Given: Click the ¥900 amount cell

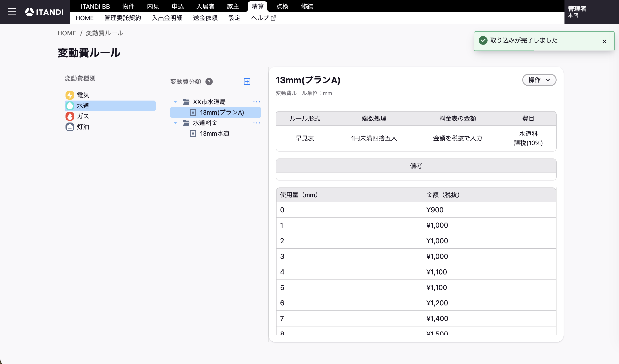Looking at the screenshot, I should (x=435, y=210).
